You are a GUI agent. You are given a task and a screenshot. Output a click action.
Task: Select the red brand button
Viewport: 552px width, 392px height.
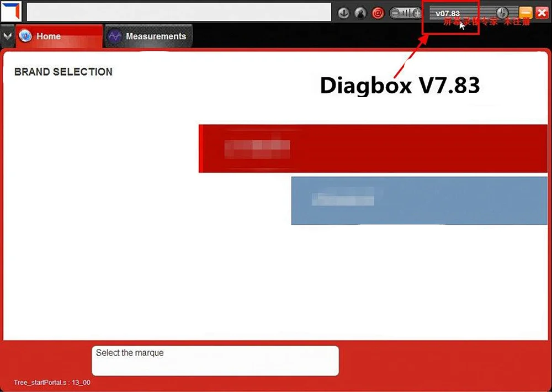(x=373, y=149)
